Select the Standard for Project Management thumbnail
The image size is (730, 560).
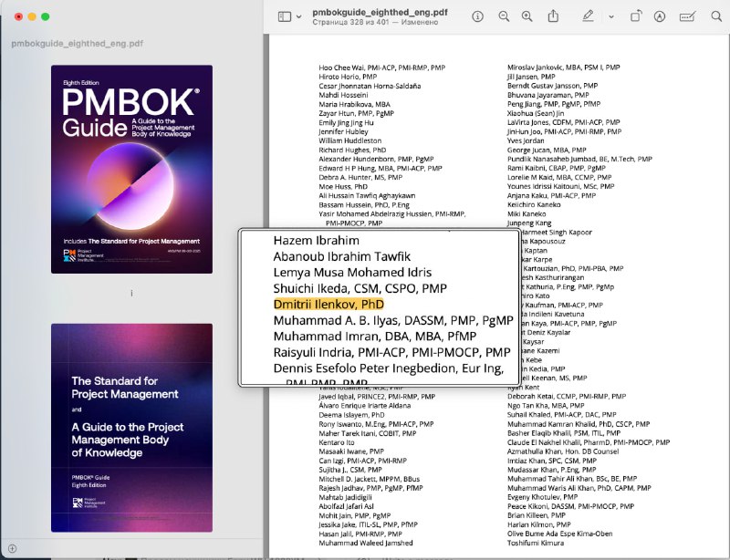(x=131, y=427)
